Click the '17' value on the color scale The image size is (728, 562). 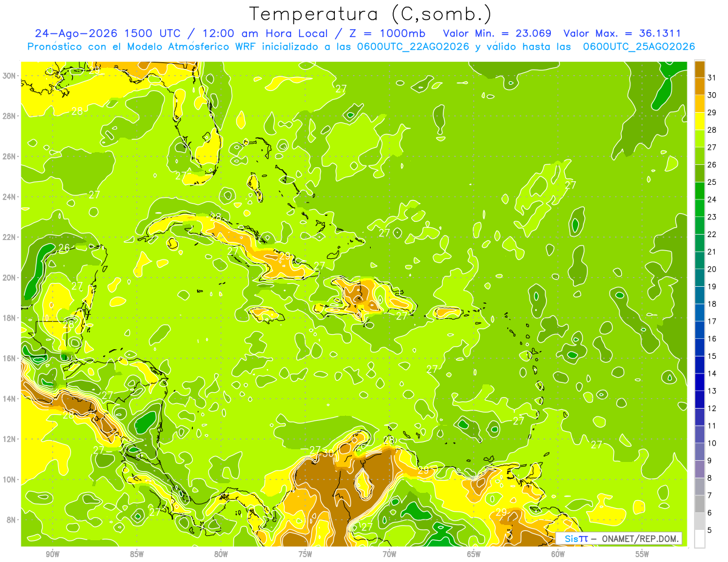point(712,321)
